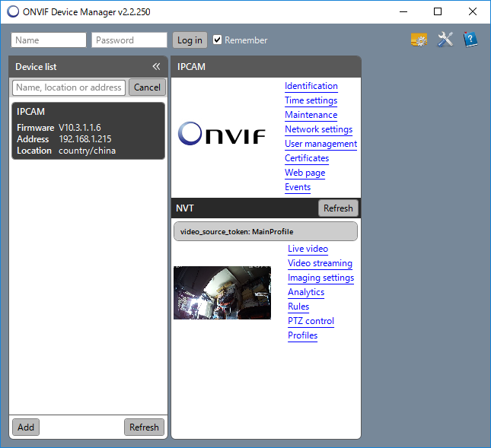Open the Live video link
Screen dimensions: 491x448
[x=308, y=249]
